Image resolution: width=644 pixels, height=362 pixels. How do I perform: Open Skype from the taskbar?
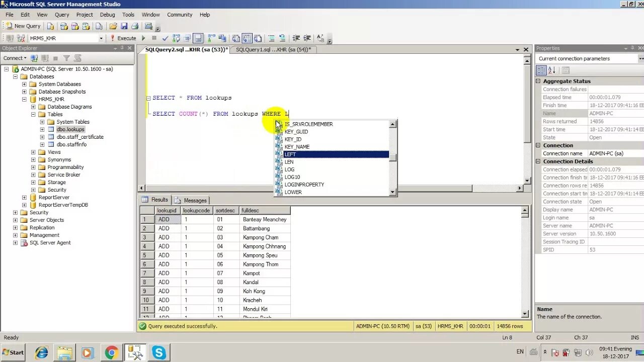tap(159, 353)
